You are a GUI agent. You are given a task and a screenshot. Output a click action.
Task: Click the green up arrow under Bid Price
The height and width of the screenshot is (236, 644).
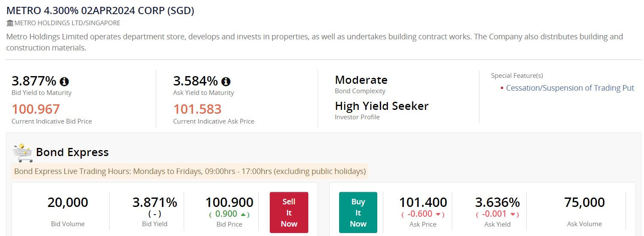pos(243,214)
